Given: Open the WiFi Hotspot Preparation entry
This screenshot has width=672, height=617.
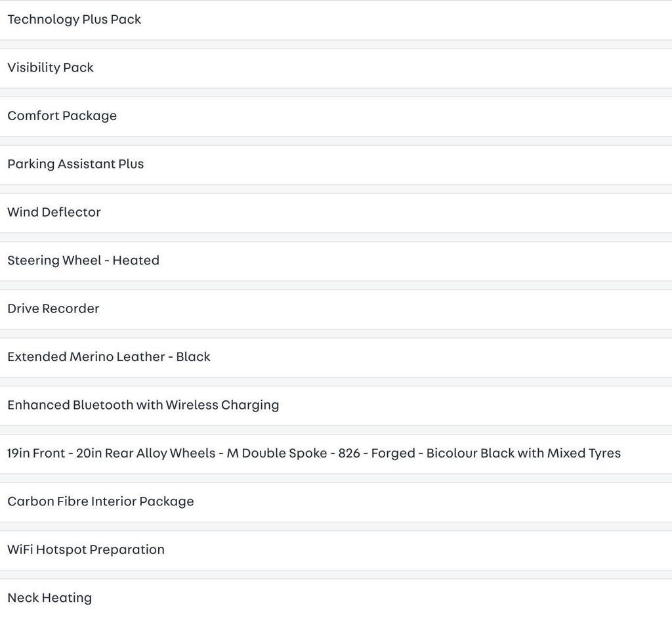Looking at the screenshot, I should pos(336,551).
